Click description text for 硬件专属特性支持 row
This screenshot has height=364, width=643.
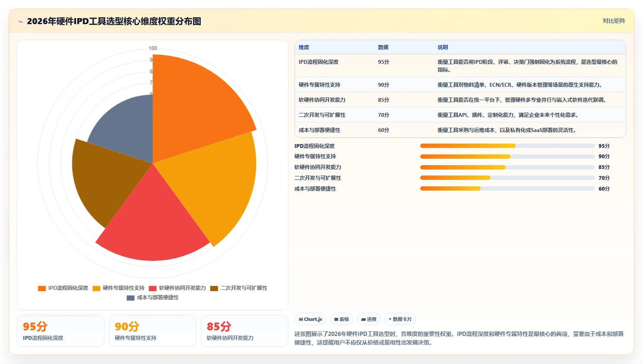click(519, 85)
